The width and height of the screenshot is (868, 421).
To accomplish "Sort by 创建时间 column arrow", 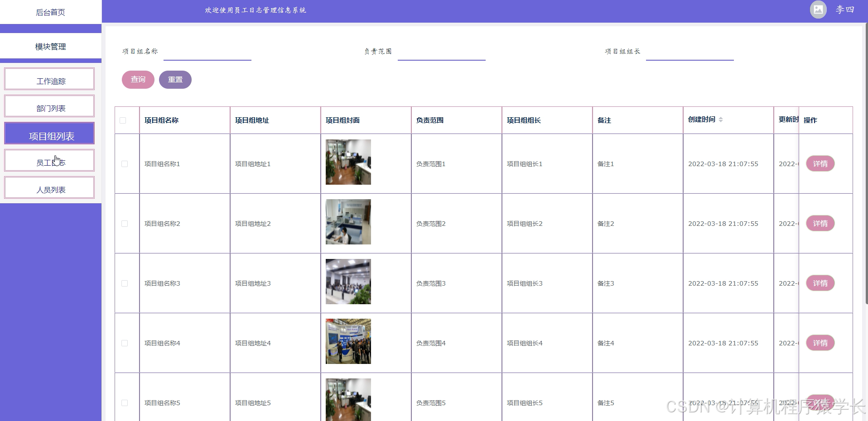I will [721, 120].
